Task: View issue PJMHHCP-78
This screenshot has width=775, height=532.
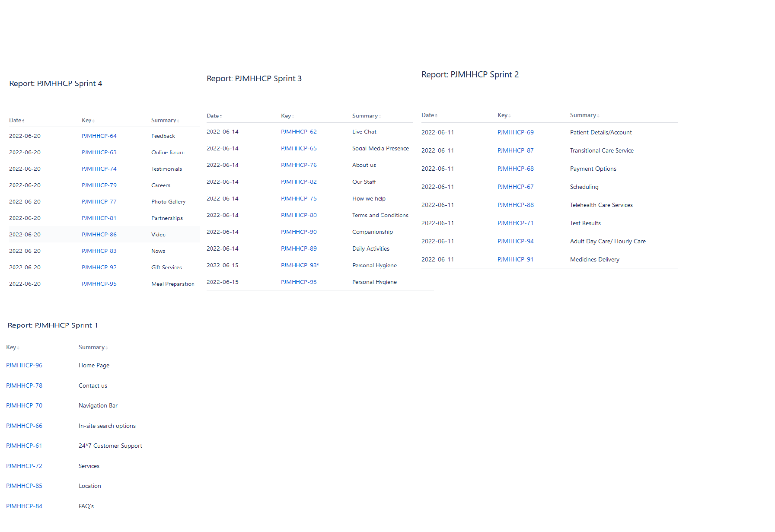Action: tap(24, 386)
